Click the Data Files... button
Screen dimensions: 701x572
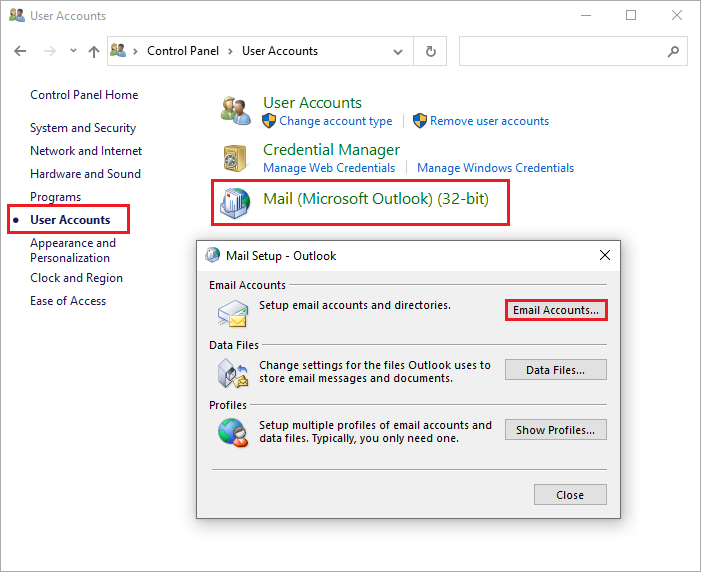coord(556,370)
